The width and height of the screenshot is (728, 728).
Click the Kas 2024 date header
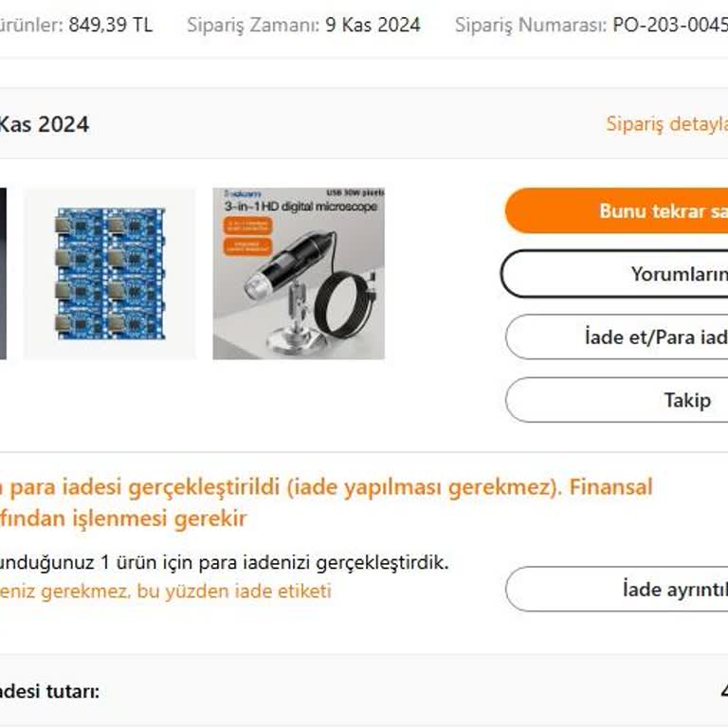pyautogui.click(x=45, y=124)
